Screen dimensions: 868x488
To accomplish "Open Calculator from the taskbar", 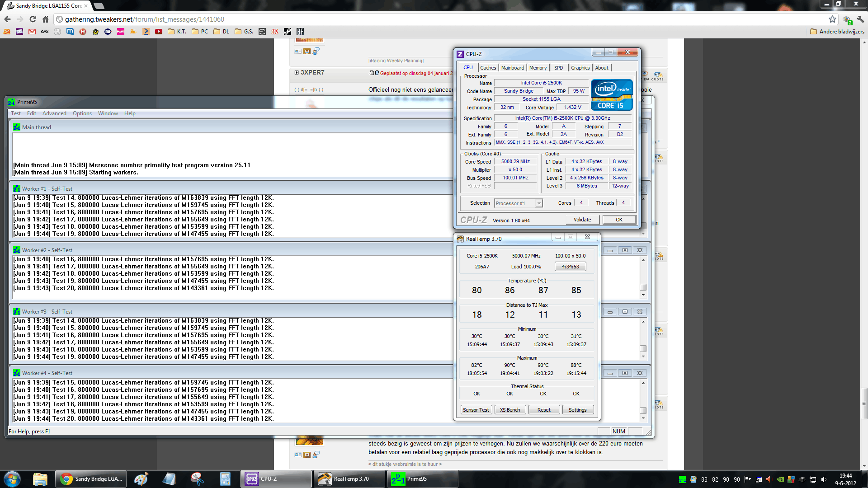I will coord(225,479).
